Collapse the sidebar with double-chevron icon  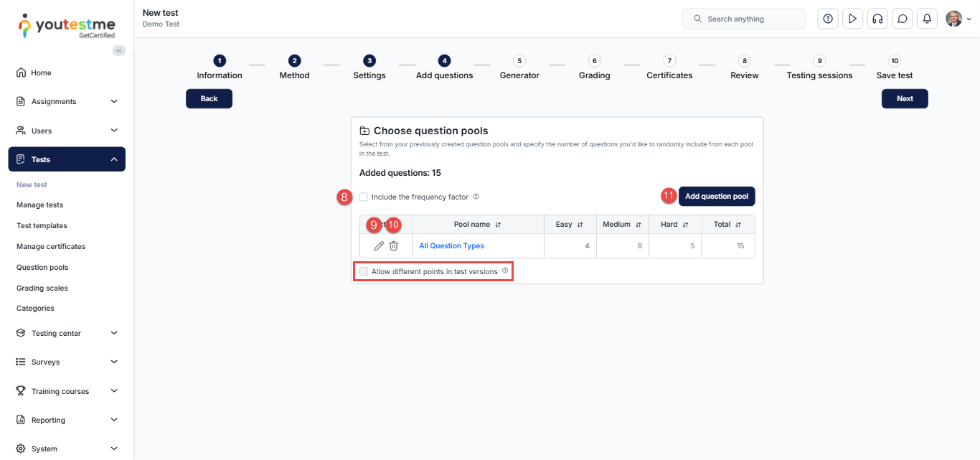click(119, 50)
